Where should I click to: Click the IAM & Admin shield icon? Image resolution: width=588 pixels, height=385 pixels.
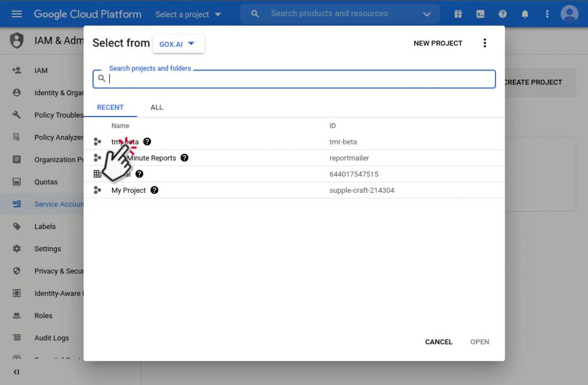17,40
